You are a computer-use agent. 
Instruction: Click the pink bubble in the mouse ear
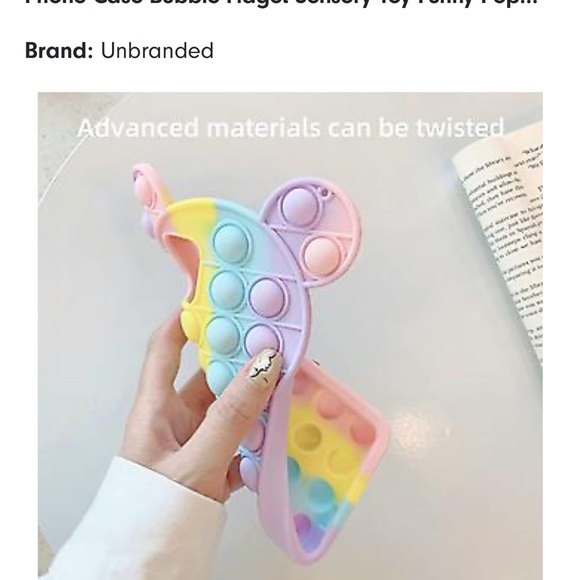point(321,256)
